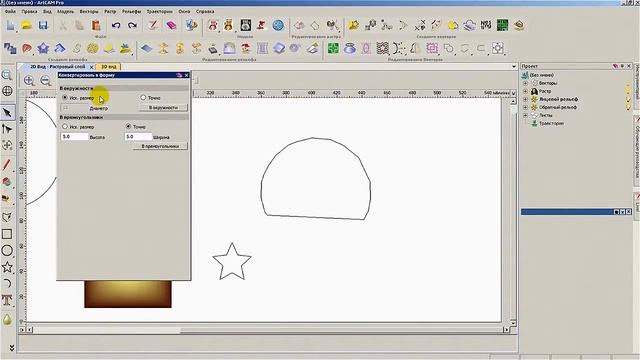Open the view tabs list dropdown arrow
Screen dimensions: 640x360
[x=513, y=67]
